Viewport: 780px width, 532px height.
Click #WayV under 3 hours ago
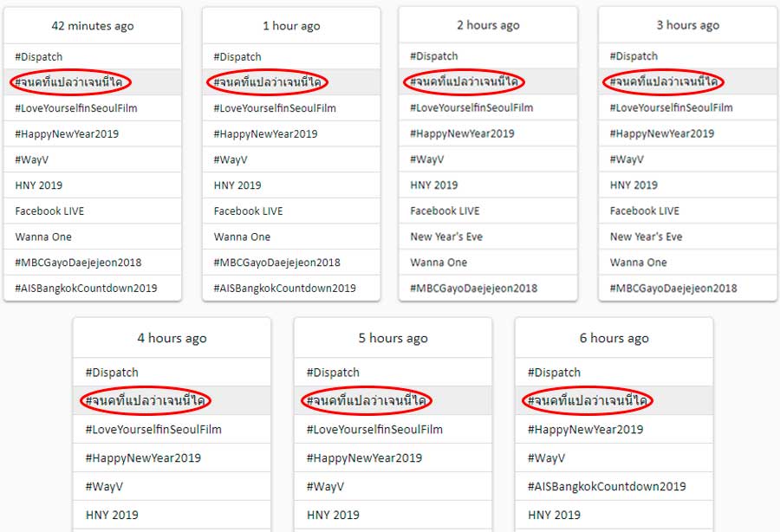click(x=627, y=159)
